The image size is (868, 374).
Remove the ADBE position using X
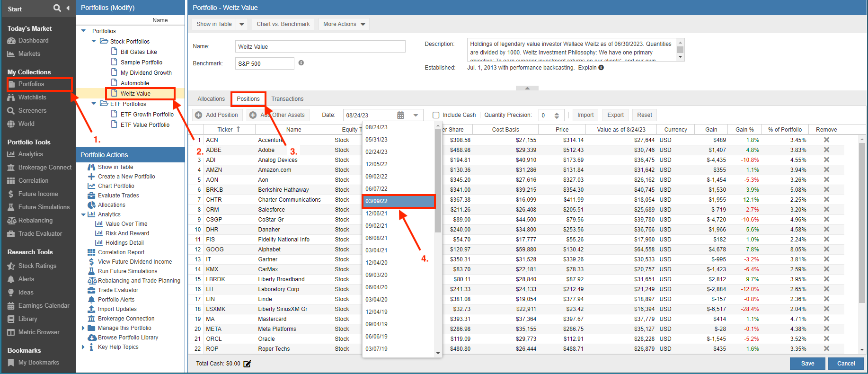pos(826,150)
